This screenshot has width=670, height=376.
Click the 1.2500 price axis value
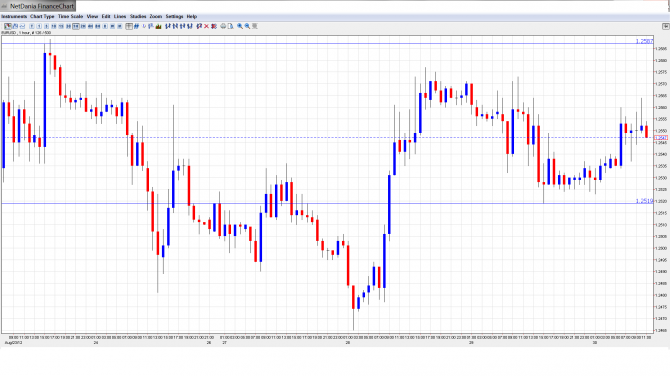tap(662, 248)
